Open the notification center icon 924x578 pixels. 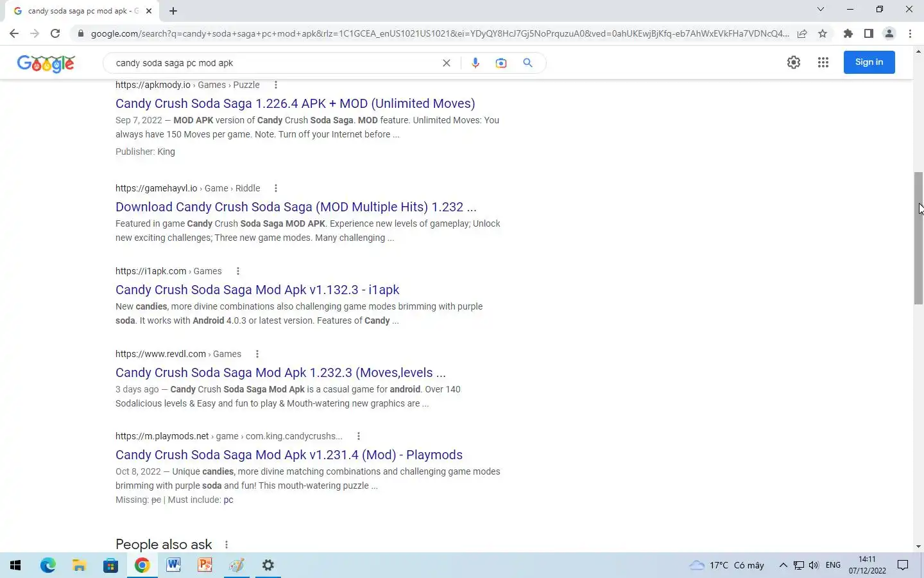pyautogui.click(x=903, y=565)
